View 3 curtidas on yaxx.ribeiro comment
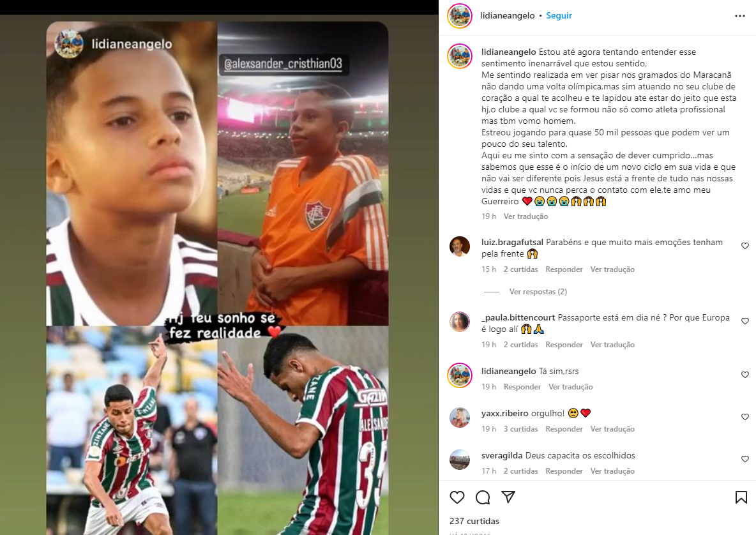Viewport: 756px width, 535px height. (521, 429)
